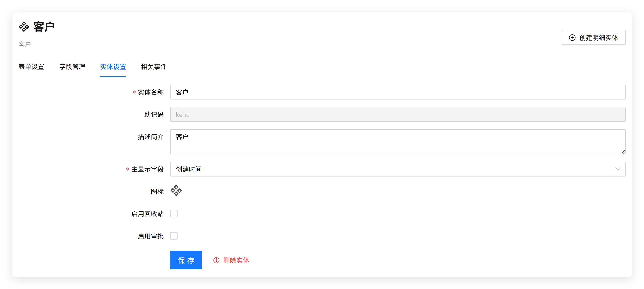Go to the 相关事件 tab
Image resolution: width=644 pixels, height=289 pixels.
click(154, 67)
